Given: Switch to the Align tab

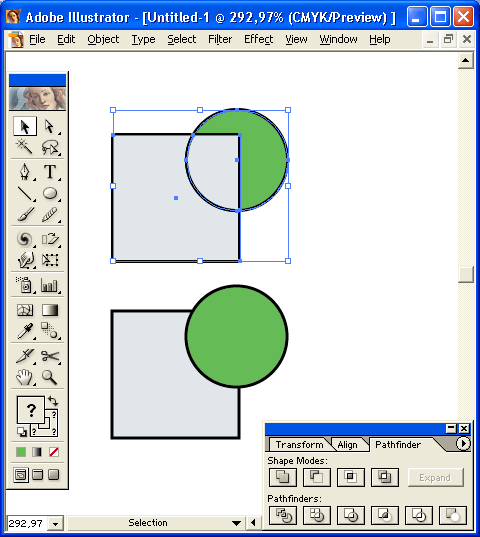Looking at the screenshot, I should click(347, 445).
